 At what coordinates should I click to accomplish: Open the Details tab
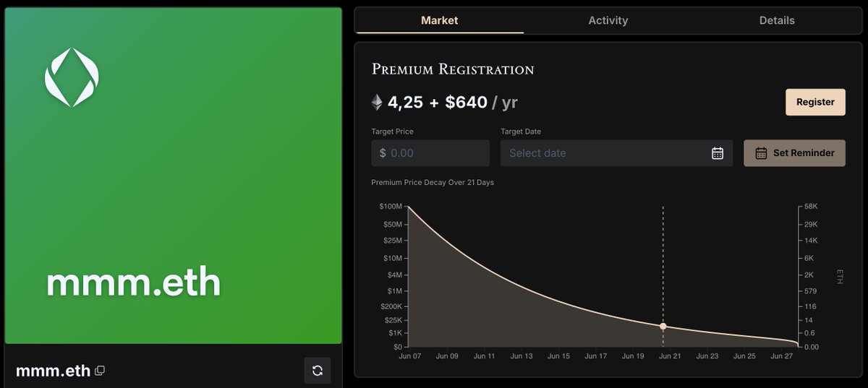777,20
